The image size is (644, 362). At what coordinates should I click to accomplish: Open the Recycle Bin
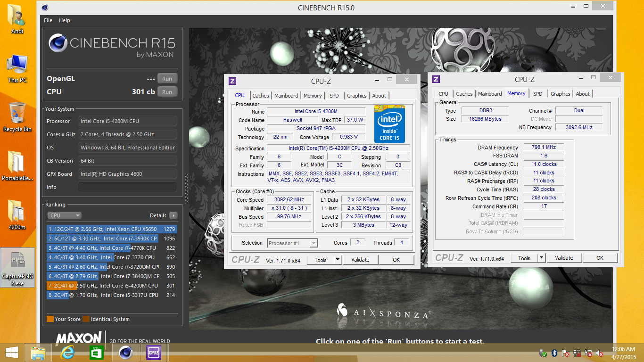point(17,118)
